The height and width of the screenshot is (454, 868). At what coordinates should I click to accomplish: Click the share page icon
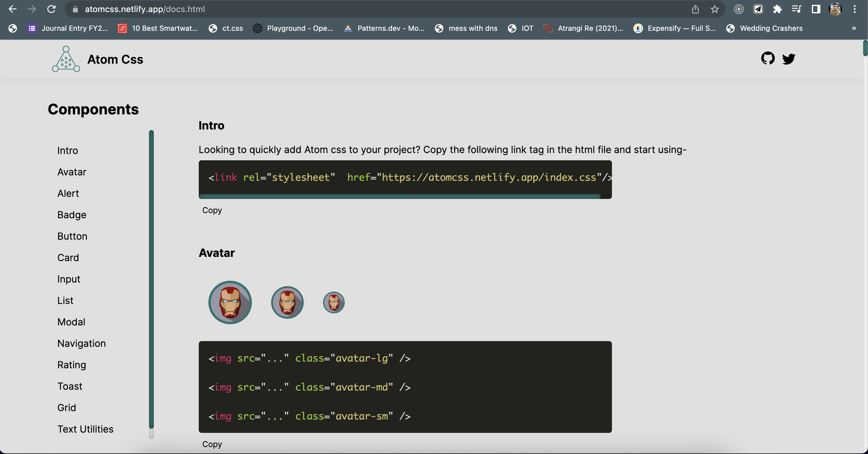[695, 9]
